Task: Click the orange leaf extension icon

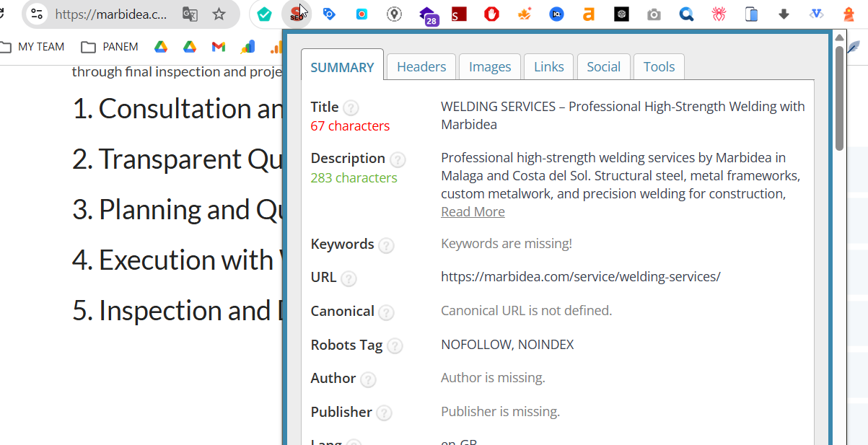Action: (524, 14)
